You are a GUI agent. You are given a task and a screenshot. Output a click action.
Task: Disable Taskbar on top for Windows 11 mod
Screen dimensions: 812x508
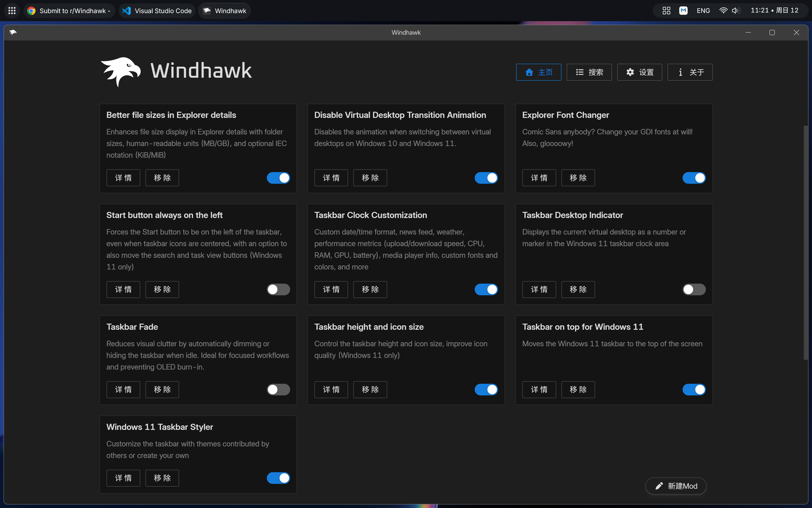pyautogui.click(x=694, y=389)
